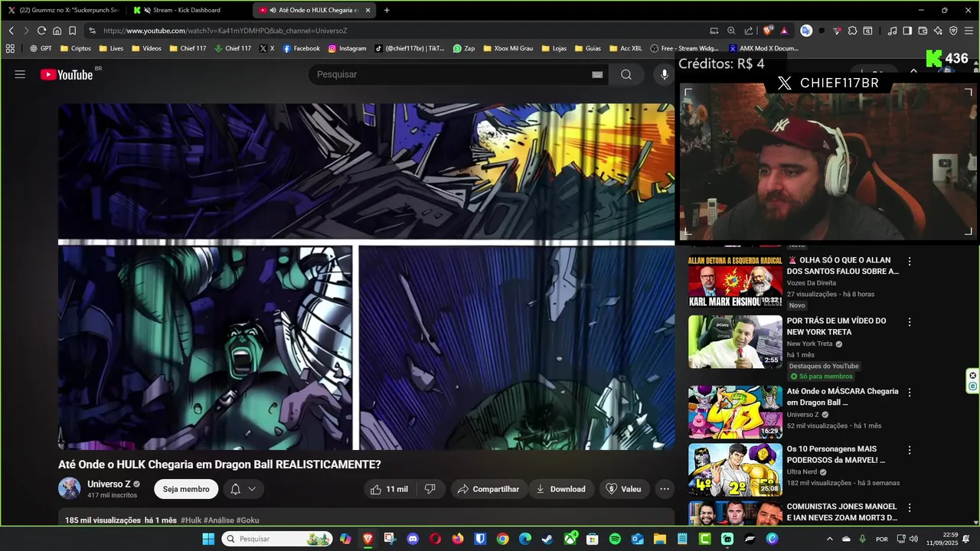This screenshot has height=551, width=980.
Task: Open the Universo Z channel name link
Action: (109, 484)
